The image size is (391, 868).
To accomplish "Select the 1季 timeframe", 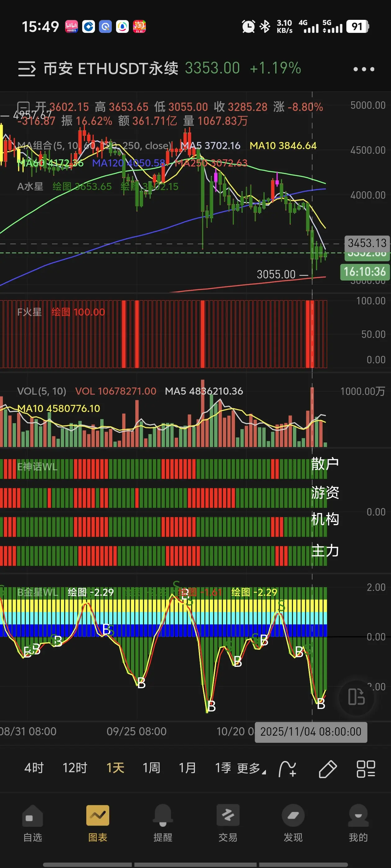I will [223, 768].
